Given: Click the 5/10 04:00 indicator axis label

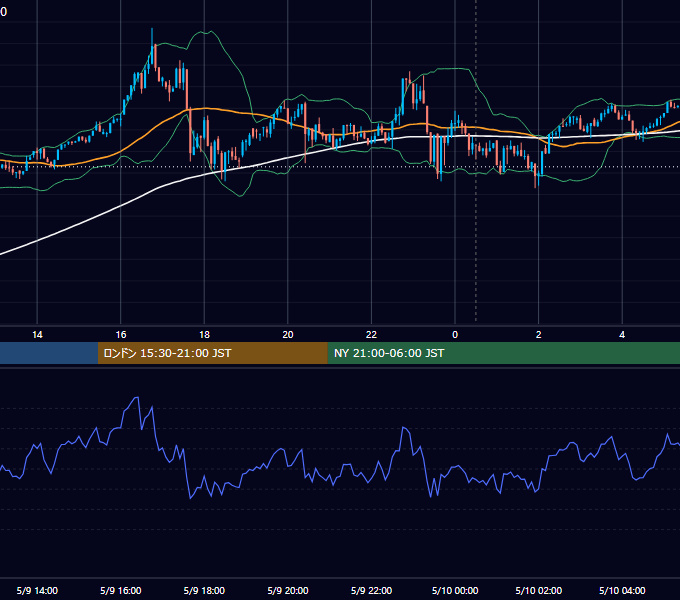Looking at the screenshot, I should tap(622, 590).
